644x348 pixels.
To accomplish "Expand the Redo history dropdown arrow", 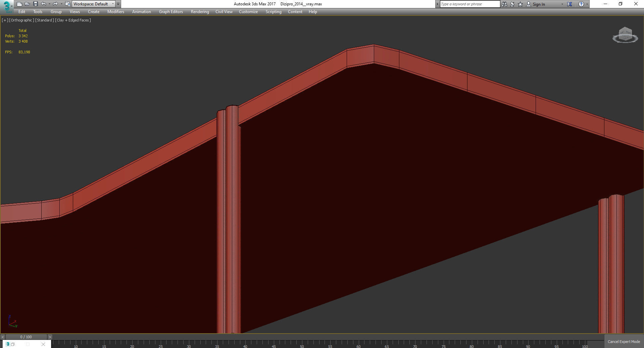I will click(x=61, y=4).
